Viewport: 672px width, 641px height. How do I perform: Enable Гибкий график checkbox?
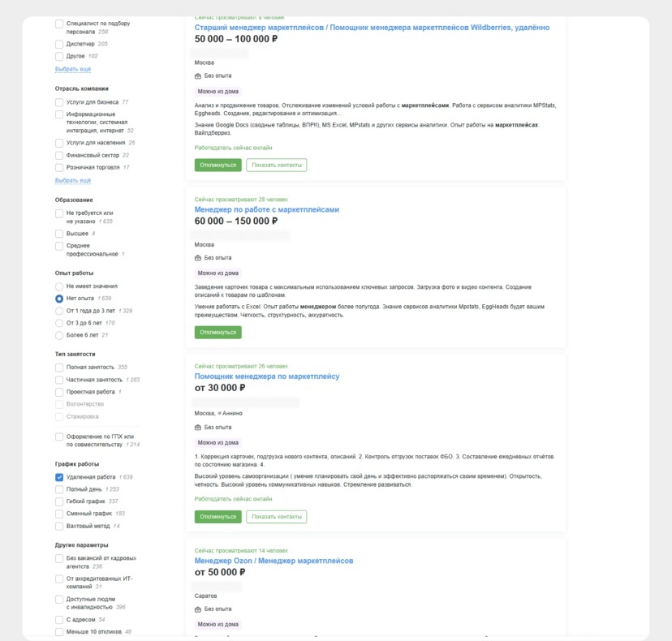coord(59,501)
